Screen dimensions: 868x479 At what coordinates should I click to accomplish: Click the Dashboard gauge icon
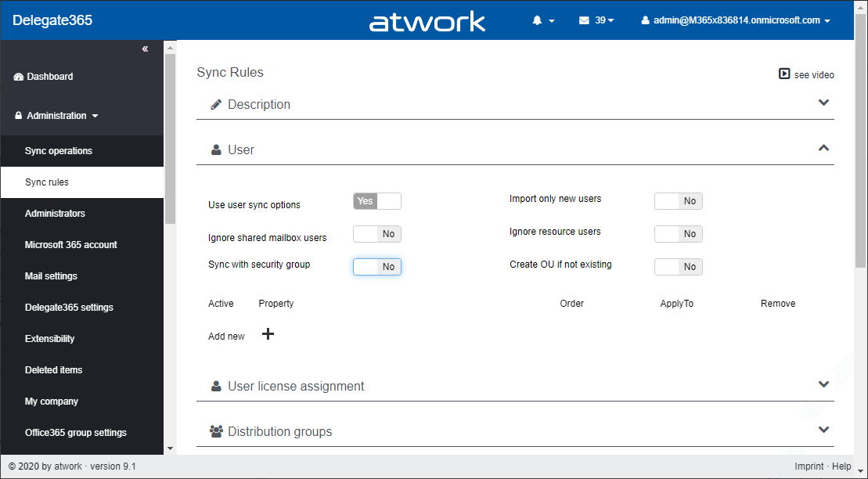19,77
